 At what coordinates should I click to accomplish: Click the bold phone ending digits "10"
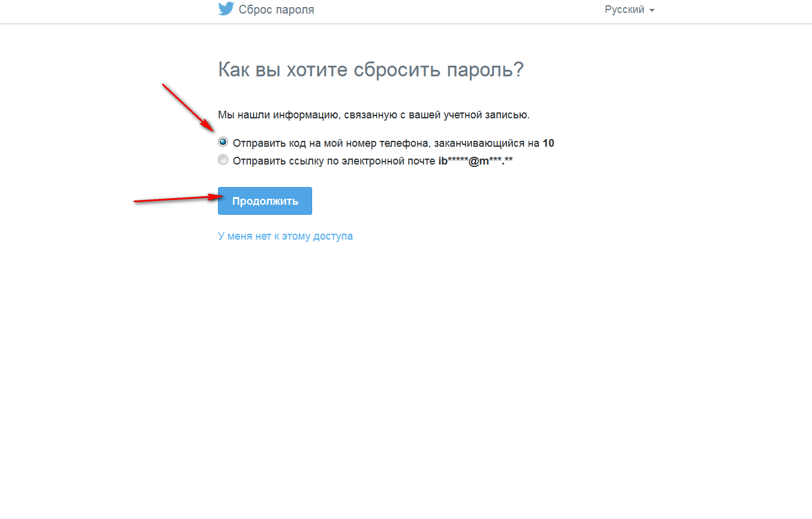pos(548,143)
